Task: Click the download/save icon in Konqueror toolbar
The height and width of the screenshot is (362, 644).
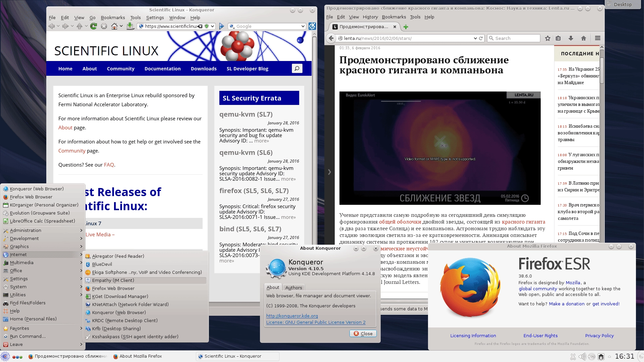Action: [x=130, y=26]
